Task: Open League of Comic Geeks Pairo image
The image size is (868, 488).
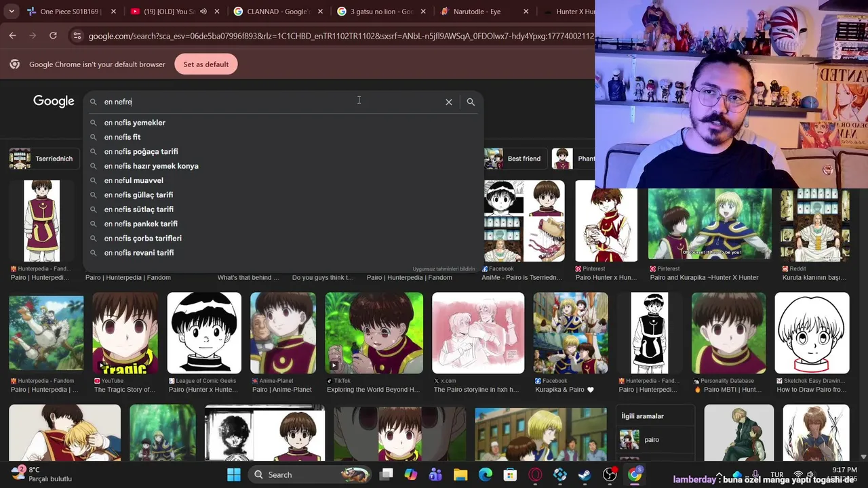Action: tap(204, 333)
